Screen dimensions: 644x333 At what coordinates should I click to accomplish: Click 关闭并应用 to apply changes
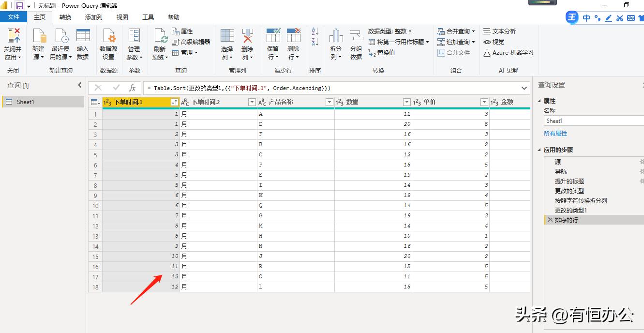(x=13, y=43)
